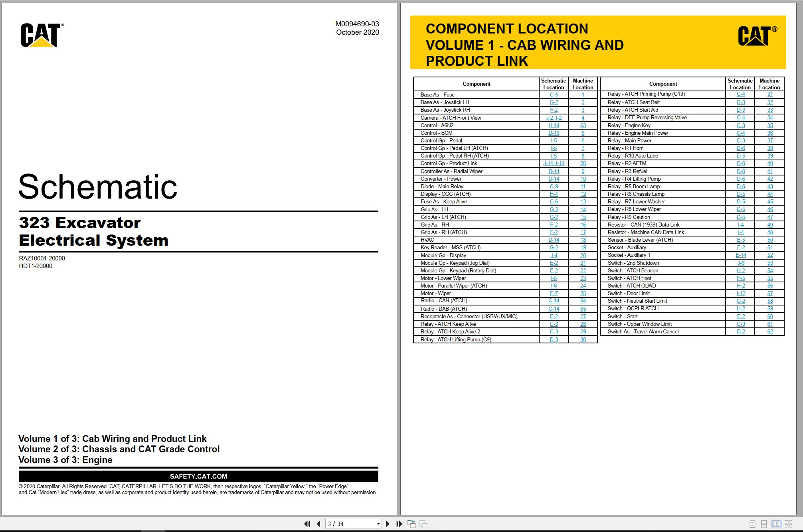Open E-14 link for Socket - Auxiliary 1

click(x=741, y=255)
